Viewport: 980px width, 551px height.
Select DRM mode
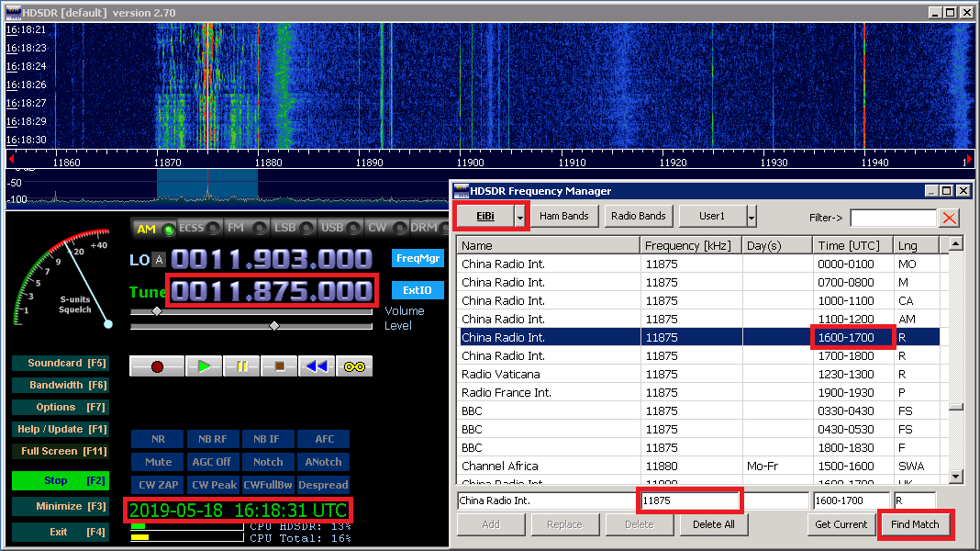click(429, 229)
